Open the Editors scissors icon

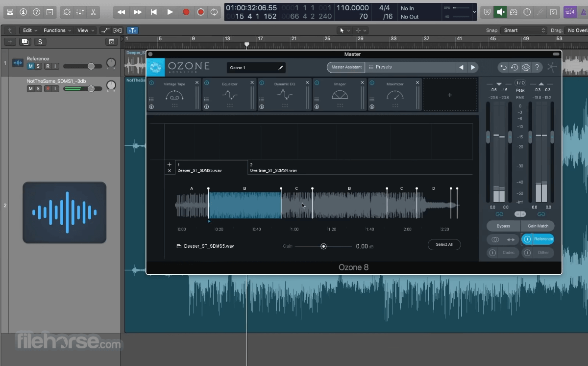[93, 12]
